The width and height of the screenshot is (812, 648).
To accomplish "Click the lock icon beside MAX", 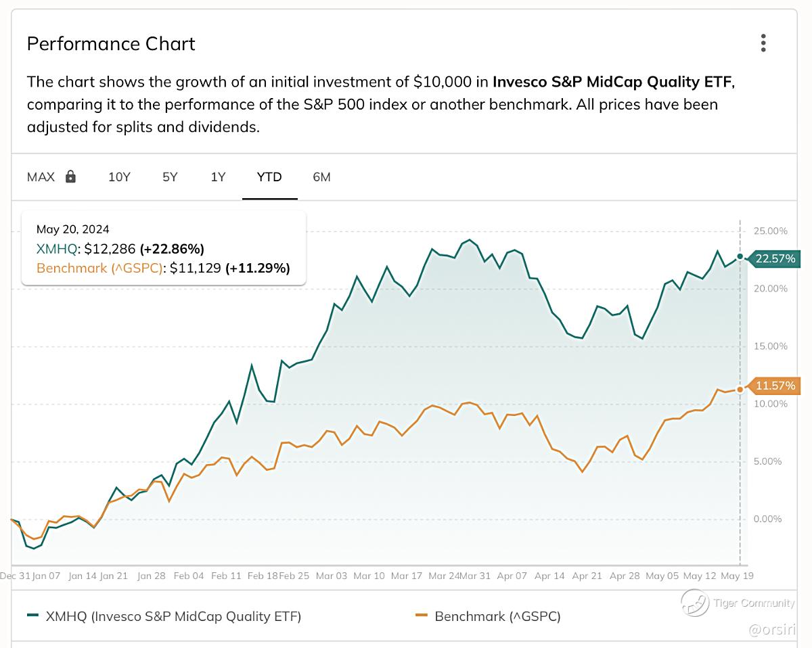I will pyautogui.click(x=70, y=177).
